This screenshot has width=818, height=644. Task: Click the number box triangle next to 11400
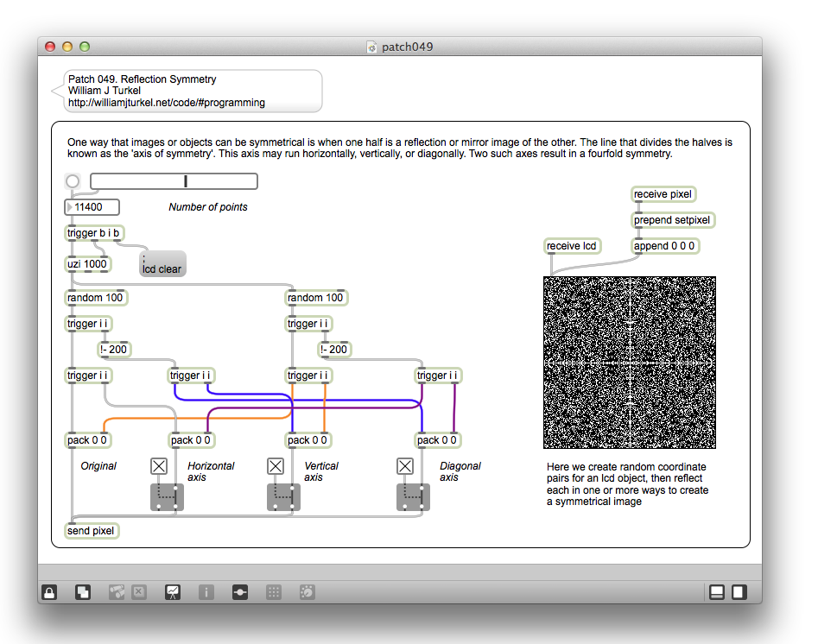[70, 207]
